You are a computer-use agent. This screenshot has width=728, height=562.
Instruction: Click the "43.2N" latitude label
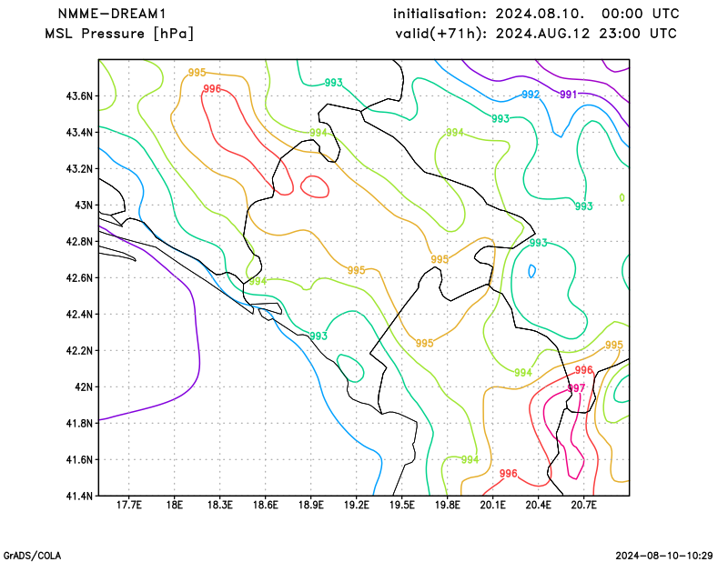(x=79, y=168)
